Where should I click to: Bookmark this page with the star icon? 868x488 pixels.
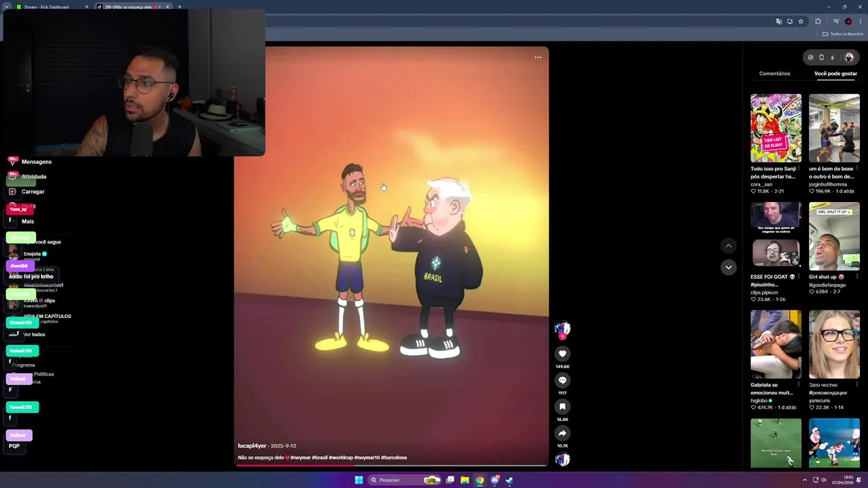point(801,22)
